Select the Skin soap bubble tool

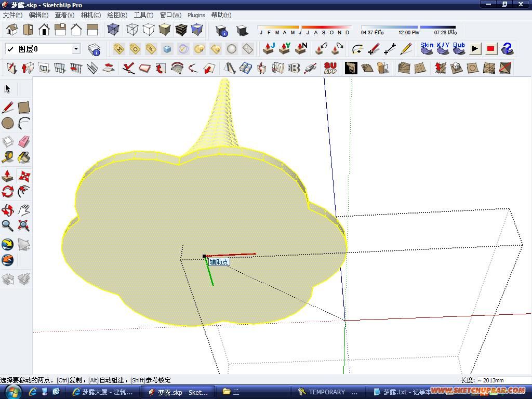coord(427,48)
